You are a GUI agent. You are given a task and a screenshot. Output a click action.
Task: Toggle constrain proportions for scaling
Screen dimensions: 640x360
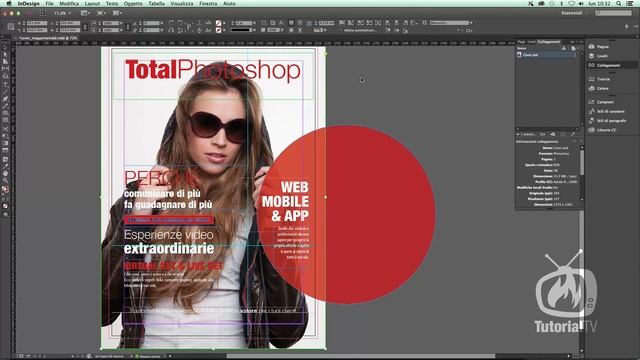click(x=128, y=27)
